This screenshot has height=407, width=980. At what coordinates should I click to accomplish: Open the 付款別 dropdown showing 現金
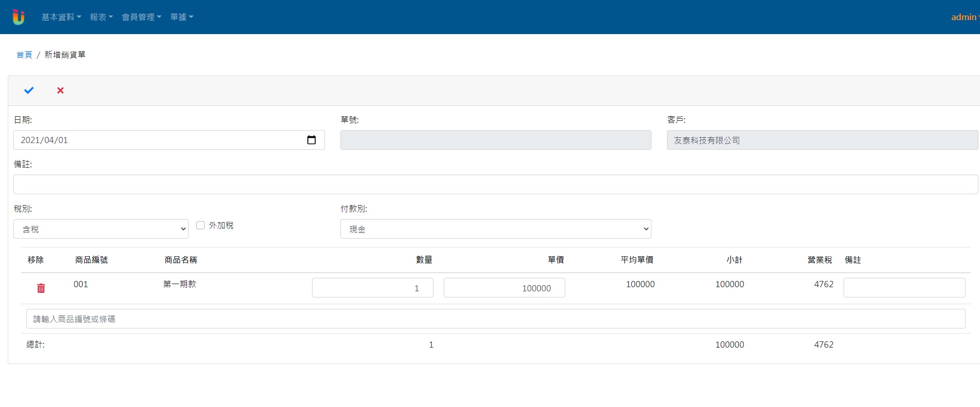click(x=495, y=229)
